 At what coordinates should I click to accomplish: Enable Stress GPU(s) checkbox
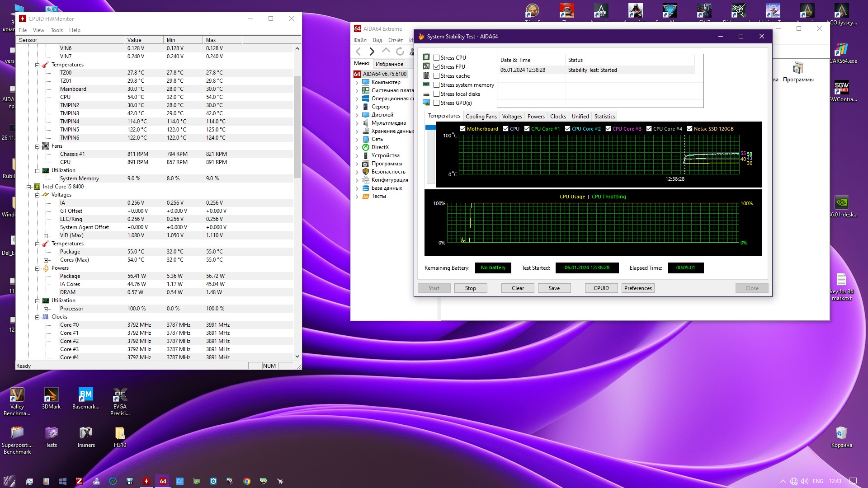tap(437, 103)
